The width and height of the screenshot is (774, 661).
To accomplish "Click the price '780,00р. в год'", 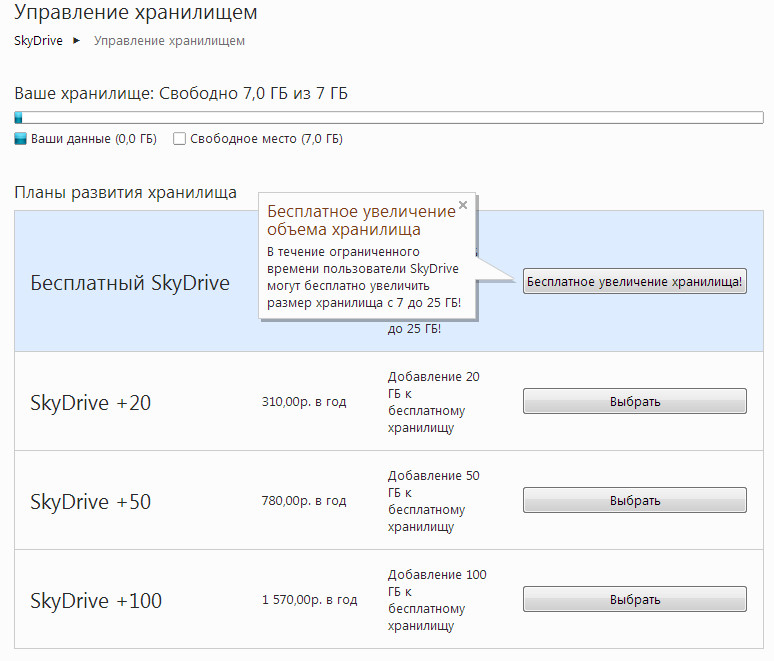I will coord(304,501).
